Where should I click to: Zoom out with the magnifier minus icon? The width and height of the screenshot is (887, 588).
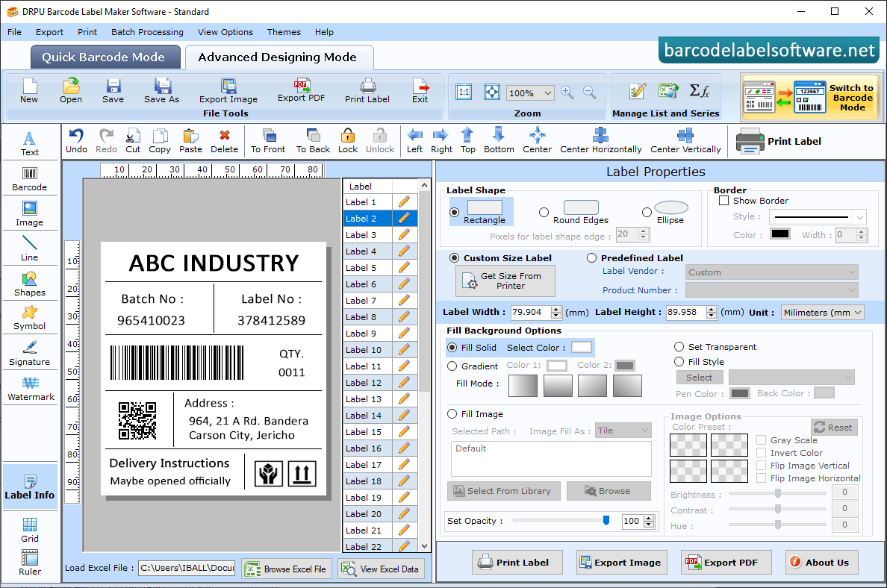click(589, 93)
